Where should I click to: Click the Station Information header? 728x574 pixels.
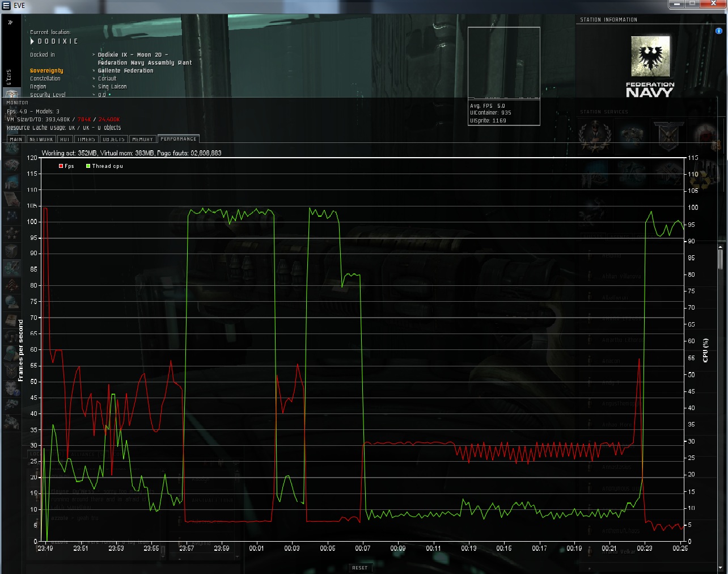click(x=608, y=20)
